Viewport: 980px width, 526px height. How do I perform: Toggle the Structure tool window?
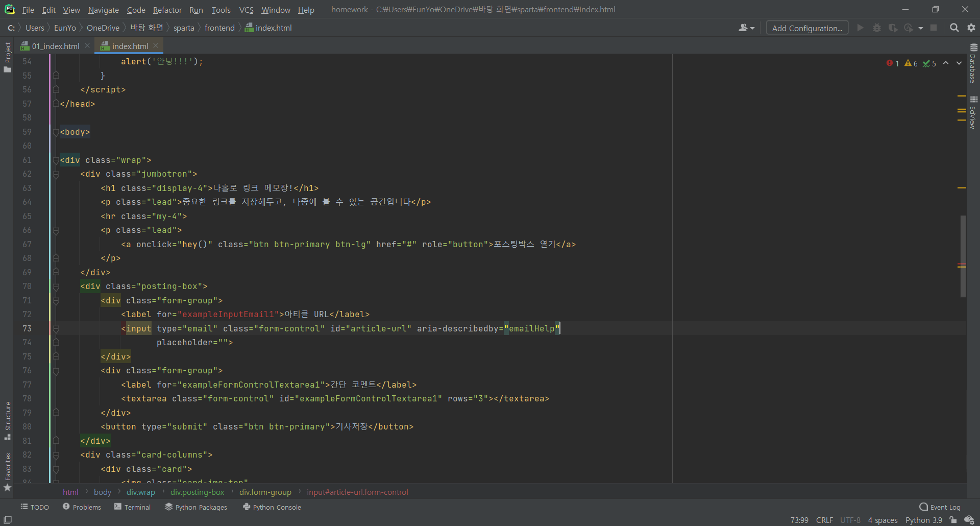click(8, 420)
